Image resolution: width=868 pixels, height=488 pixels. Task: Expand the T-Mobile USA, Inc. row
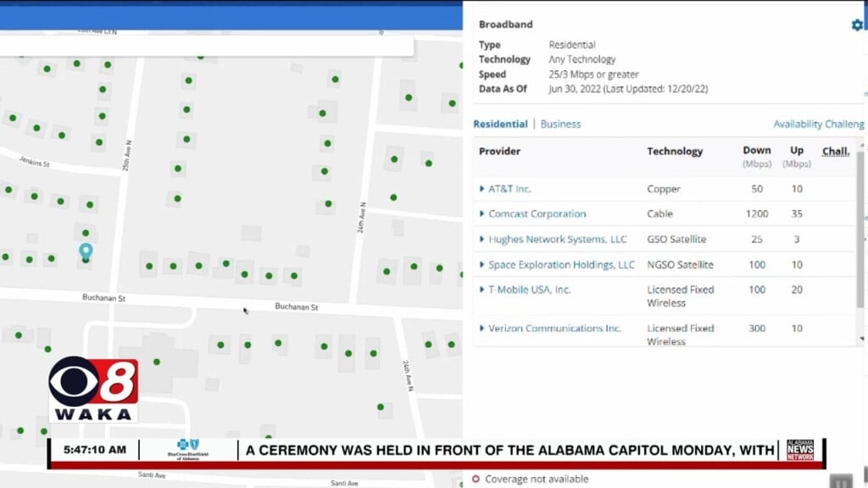pos(483,290)
